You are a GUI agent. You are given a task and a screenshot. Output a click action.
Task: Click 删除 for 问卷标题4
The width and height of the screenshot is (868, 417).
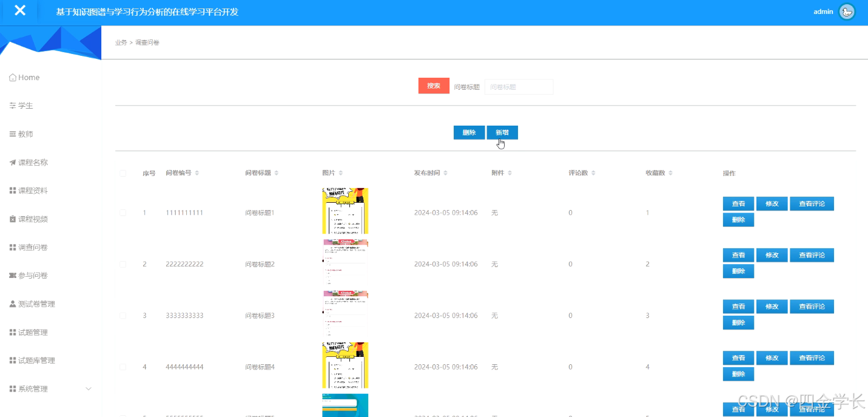[x=738, y=375]
